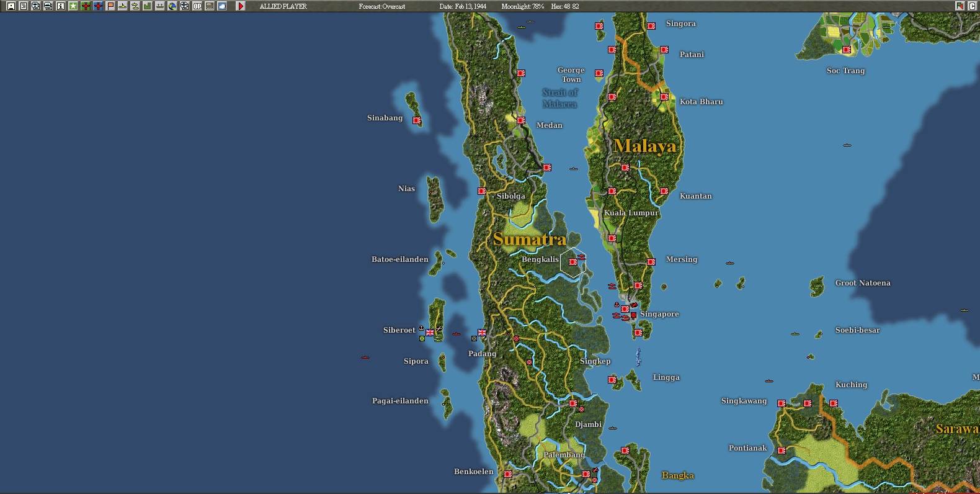Click the 'Moonlight: 78%' status text
This screenshot has width=980, height=494.
523,6
